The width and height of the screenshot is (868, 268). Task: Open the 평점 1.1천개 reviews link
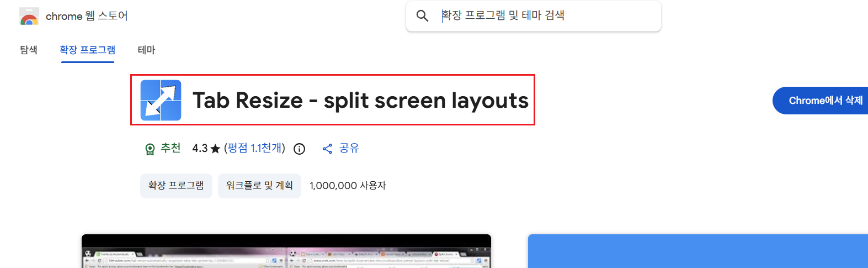coord(254,148)
